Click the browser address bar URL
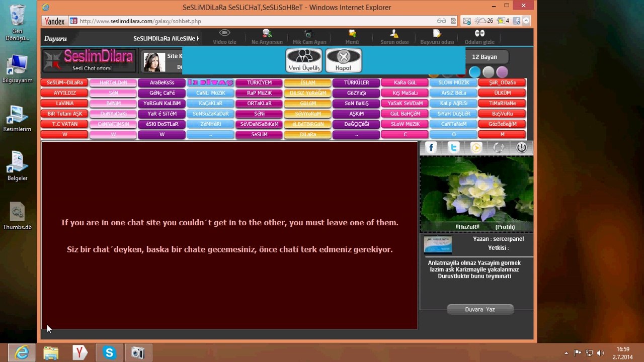Image resolution: width=644 pixels, height=362 pixels. tap(140, 21)
